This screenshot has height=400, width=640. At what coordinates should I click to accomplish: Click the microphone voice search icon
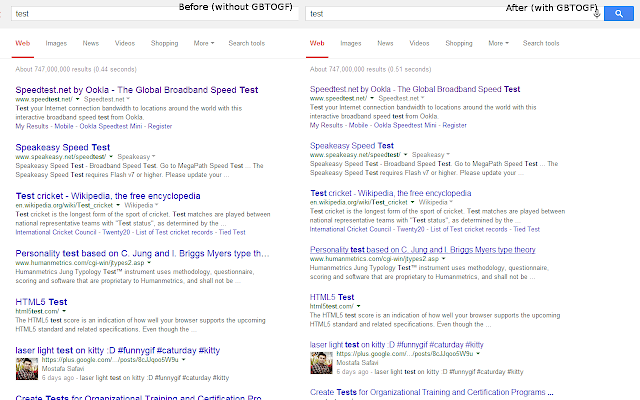(x=597, y=14)
